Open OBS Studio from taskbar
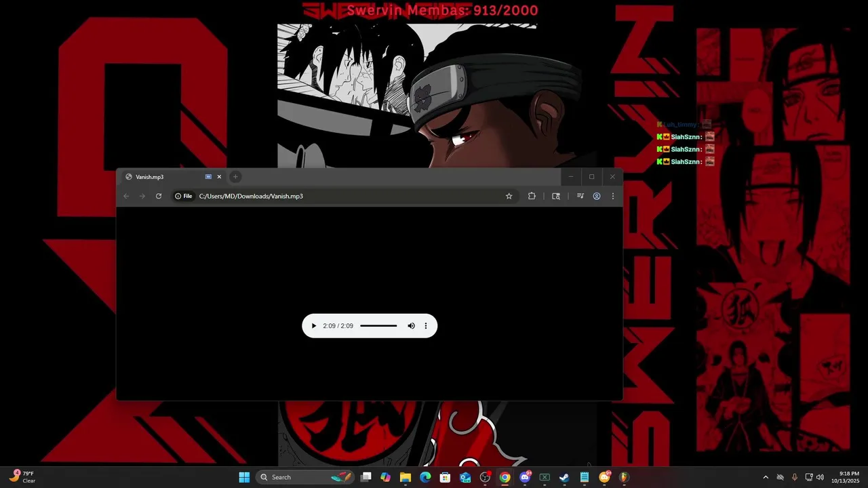 coord(485,477)
